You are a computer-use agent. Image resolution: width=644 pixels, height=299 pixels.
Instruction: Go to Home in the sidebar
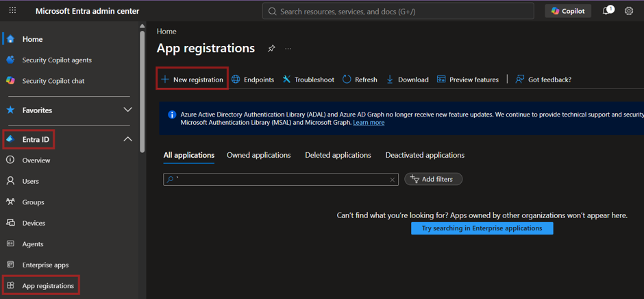[x=32, y=39]
